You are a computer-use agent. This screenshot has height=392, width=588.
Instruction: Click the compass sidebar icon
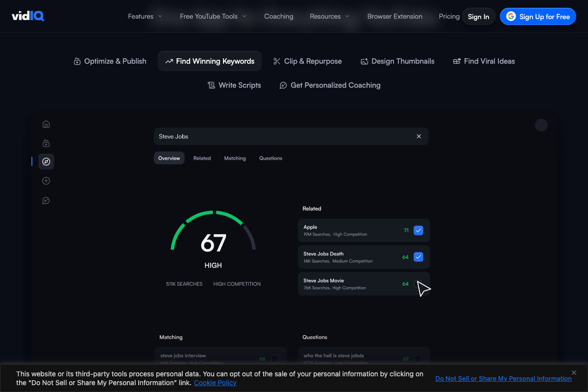coord(46,161)
